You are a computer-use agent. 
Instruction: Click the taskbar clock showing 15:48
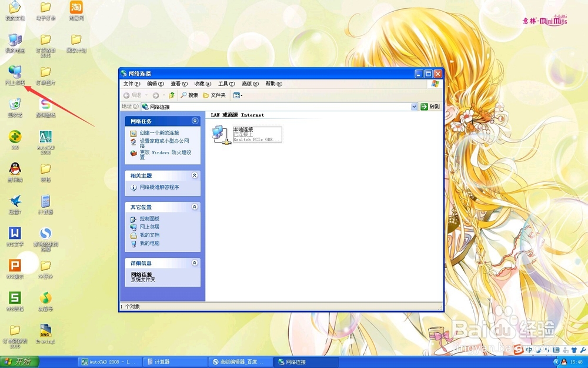point(577,362)
